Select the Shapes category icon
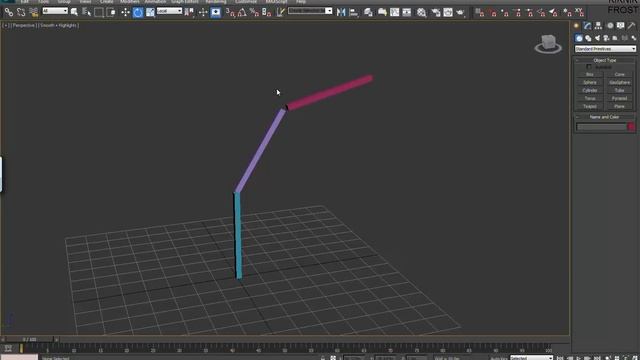The width and height of the screenshot is (640, 360). [x=588, y=38]
